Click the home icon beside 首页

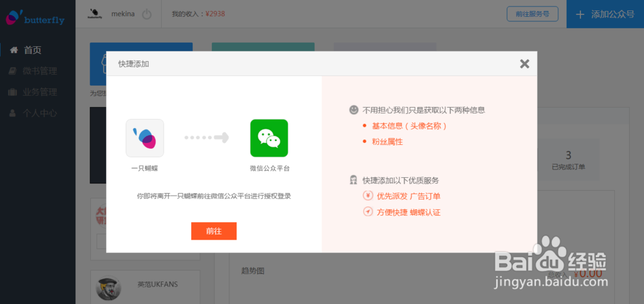(x=14, y=50)
